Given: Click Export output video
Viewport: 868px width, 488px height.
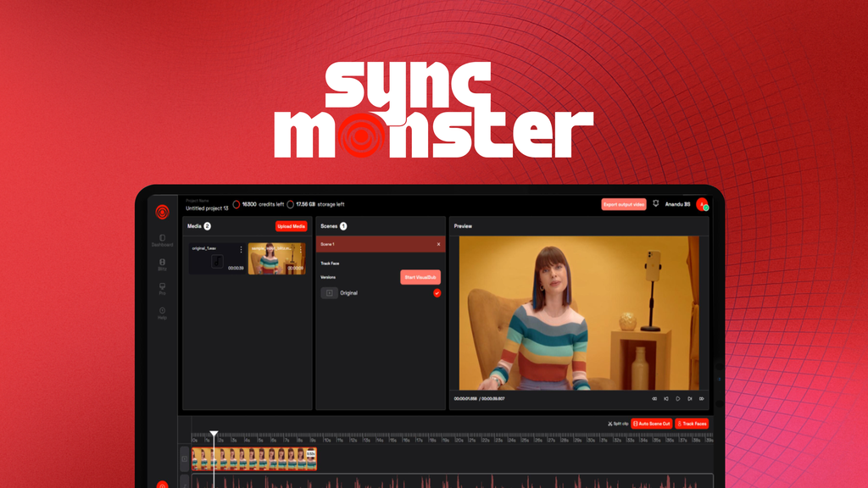Looking at the screenshot, I should [626, 205].
